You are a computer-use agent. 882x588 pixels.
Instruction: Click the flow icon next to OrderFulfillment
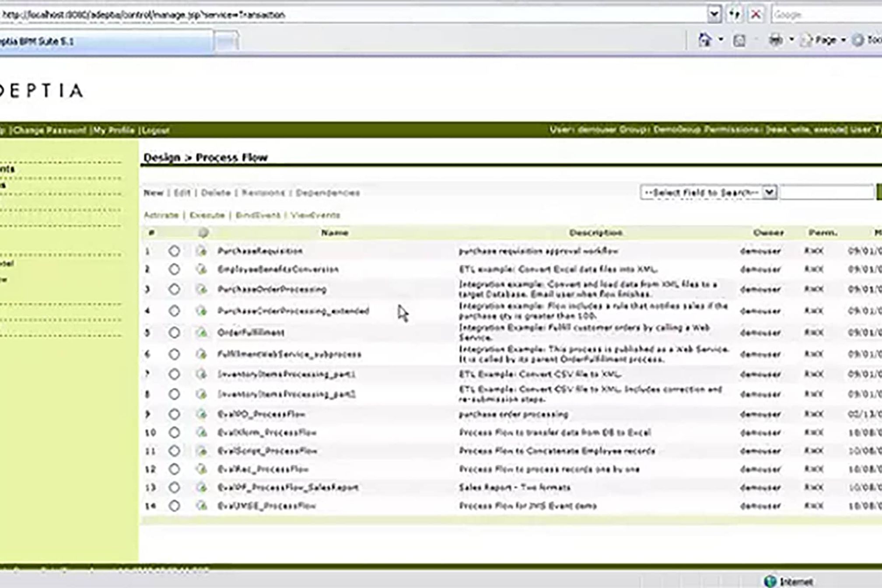201,332
